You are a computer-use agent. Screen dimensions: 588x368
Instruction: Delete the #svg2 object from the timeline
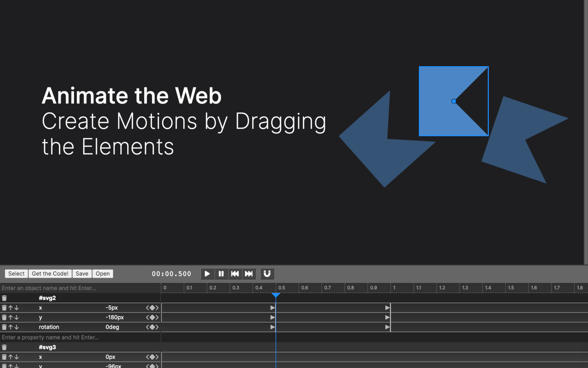pyautogui.click(x=4, y=298)
